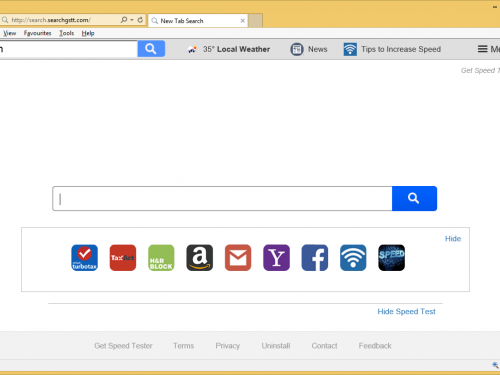This screenshot has height=375, width=500.
Task: Focus the main center search field
Action: (x=222, y=199)
